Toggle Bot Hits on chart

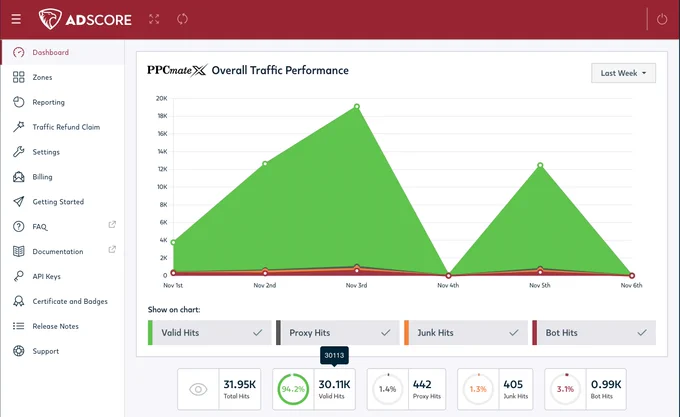pyautogui.click(x=594, y=333)
